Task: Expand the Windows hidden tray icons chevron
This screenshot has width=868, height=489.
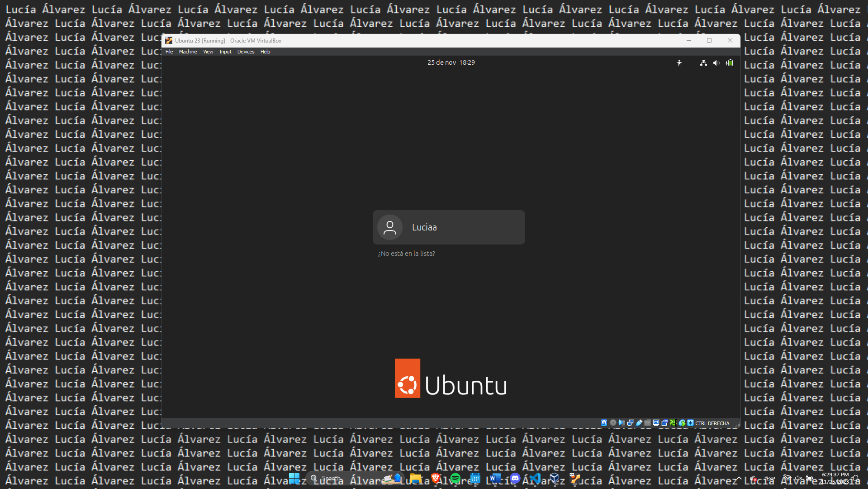Action: (738, 478)
